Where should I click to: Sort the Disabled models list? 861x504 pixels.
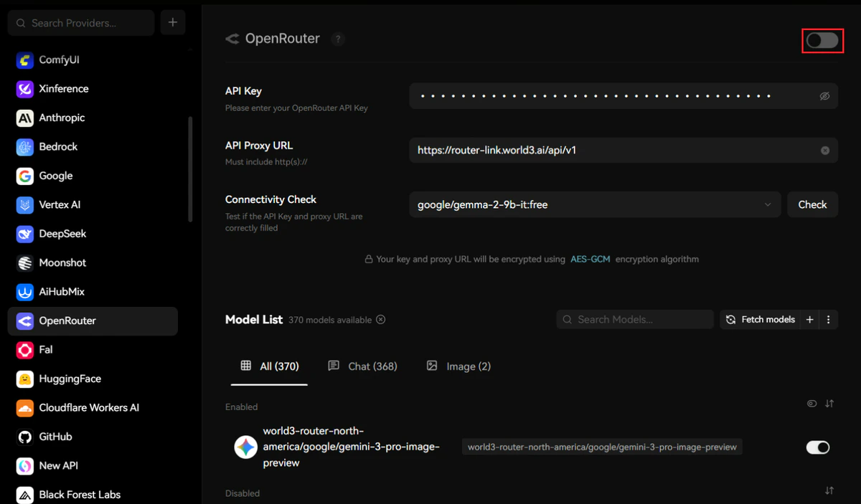(829, 490)
